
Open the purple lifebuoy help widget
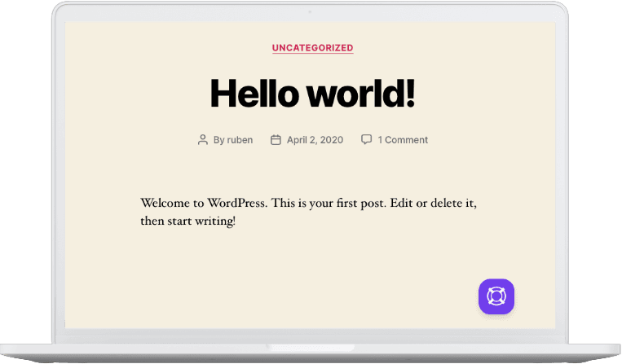(x=496, y=296)
